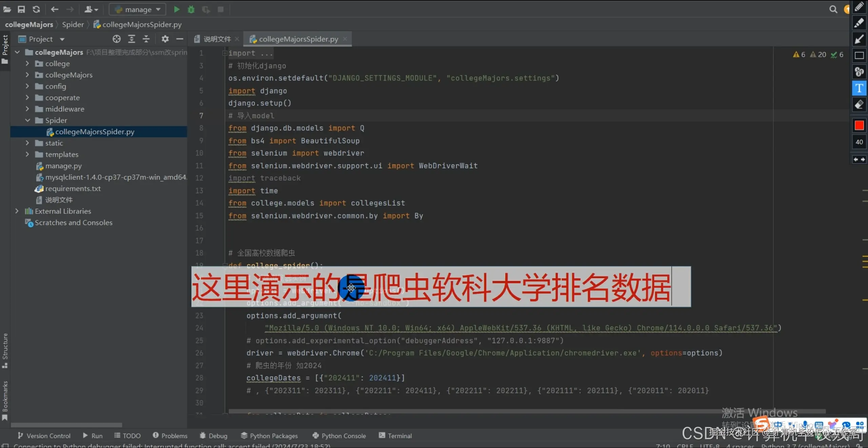Open the Terminal tool window

click(395, 436)
